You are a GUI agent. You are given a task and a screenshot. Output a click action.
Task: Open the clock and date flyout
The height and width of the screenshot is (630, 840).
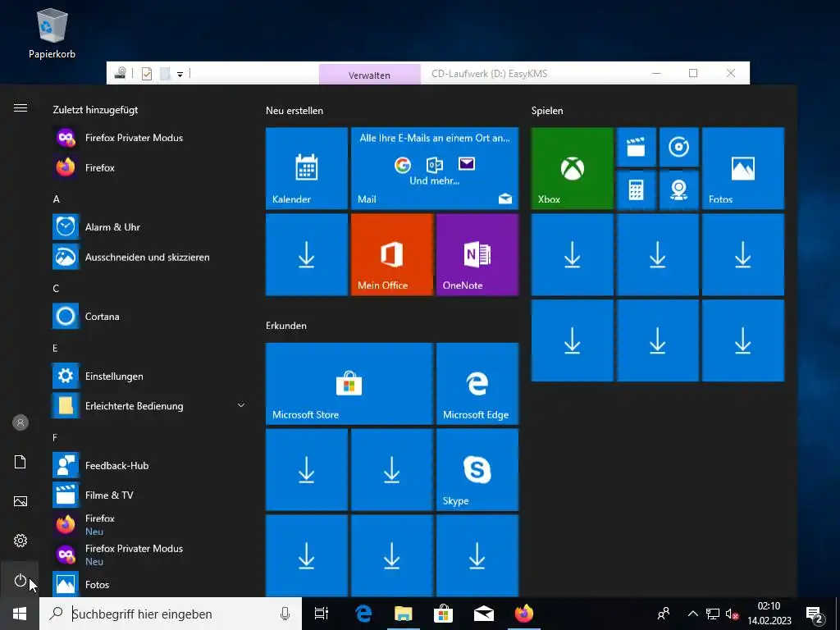click(x=769, y=614)
